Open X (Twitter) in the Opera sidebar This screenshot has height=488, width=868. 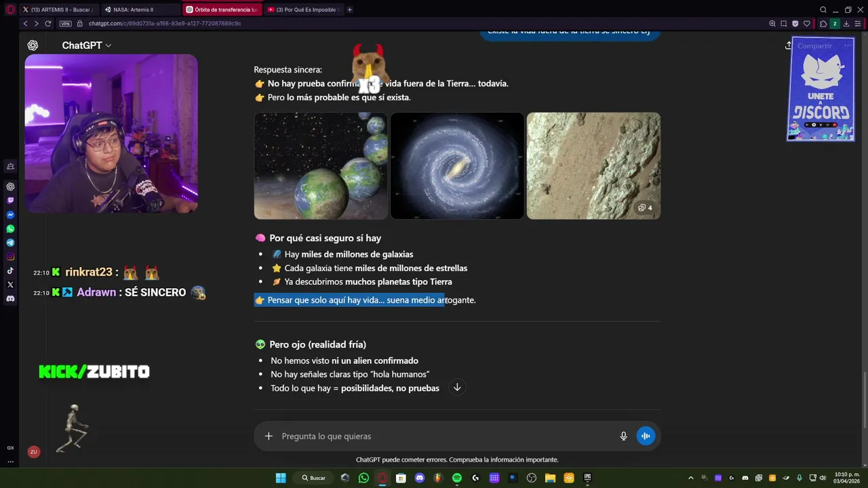(10, 285)
